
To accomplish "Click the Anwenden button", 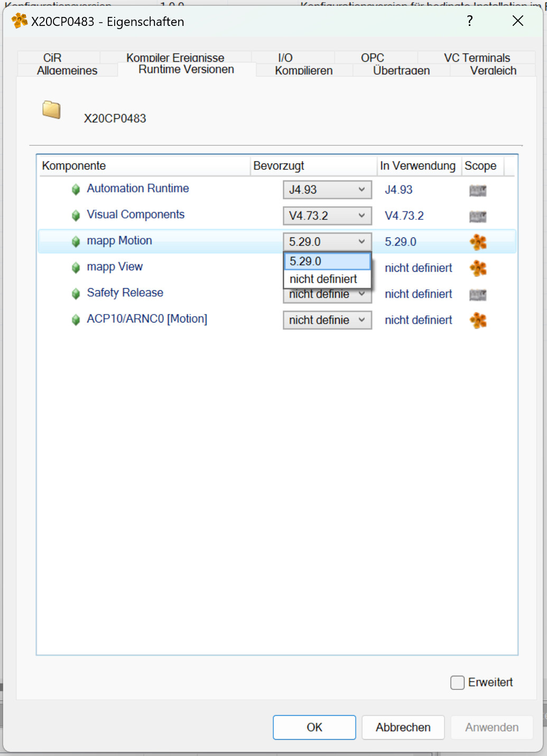I will tap(492, 727).
